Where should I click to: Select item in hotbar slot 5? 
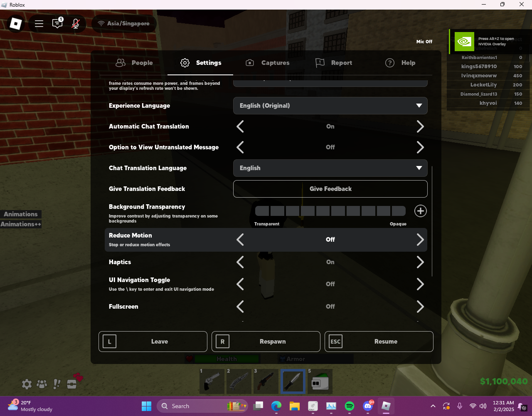pyautogui.click(x=320, y=381)
